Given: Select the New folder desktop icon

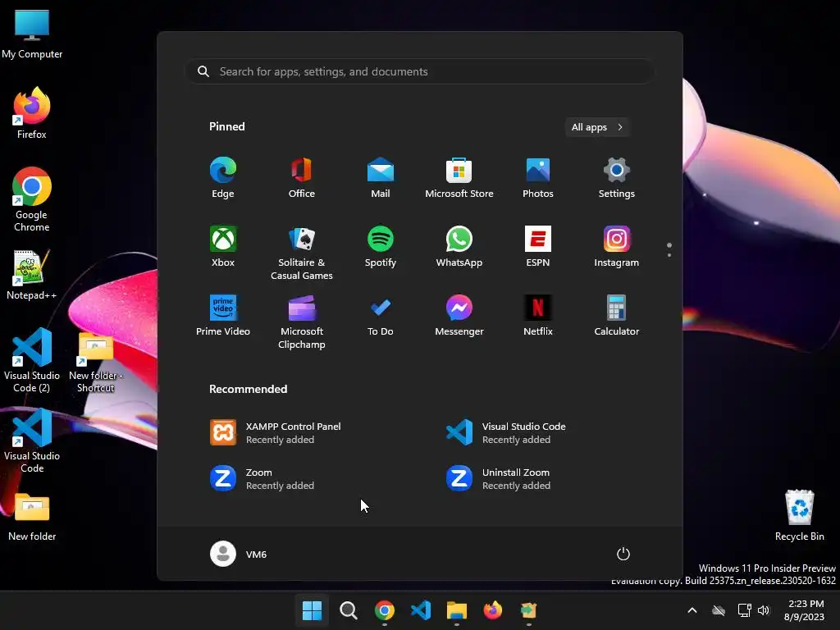Looking at the screenshot, I should tap(32, 517).
